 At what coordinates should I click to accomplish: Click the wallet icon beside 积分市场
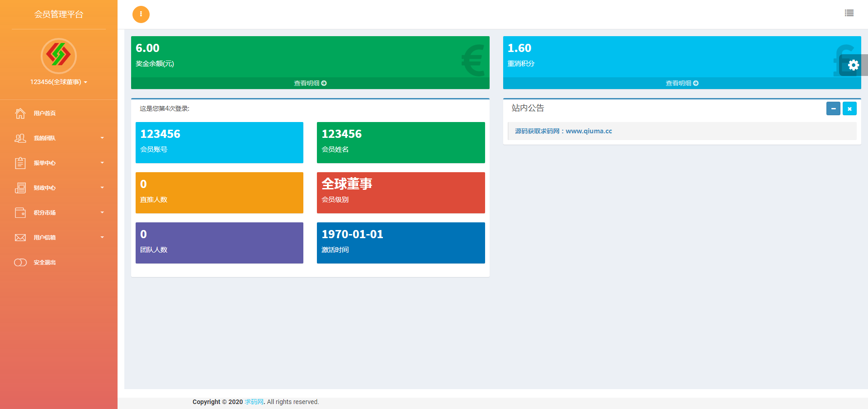(20, 213)
